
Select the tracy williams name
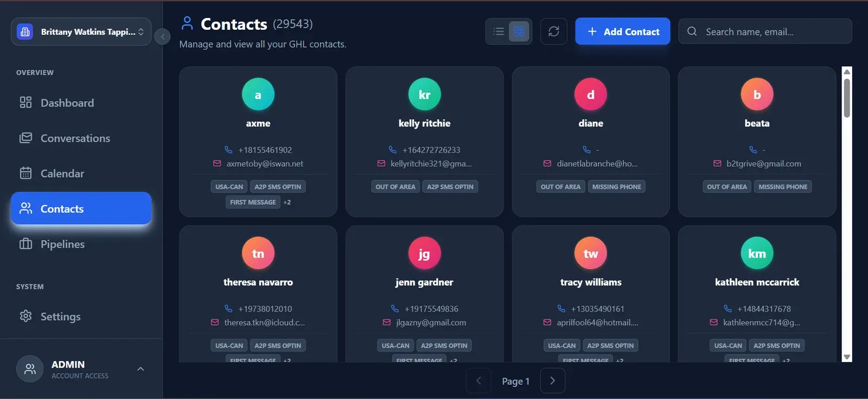(x=591, y=282)
